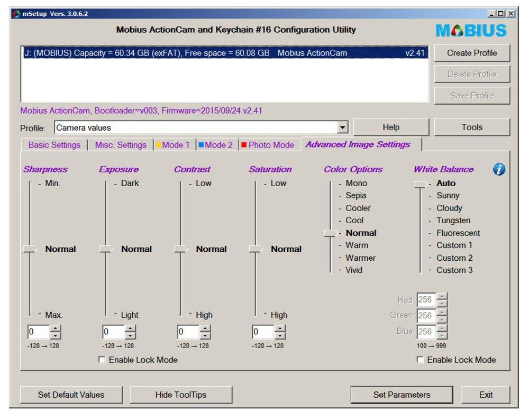Image resolution: width=529 pixels, height=420 pixels.
Task: Click the Contrast slider thumb
Action: point(181,249)
